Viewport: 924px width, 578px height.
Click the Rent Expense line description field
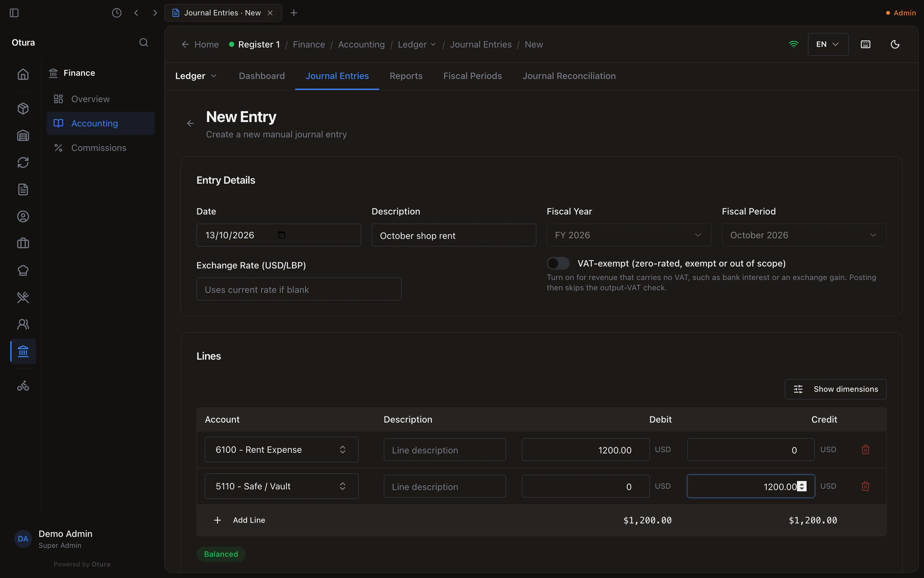click(445, 450)
